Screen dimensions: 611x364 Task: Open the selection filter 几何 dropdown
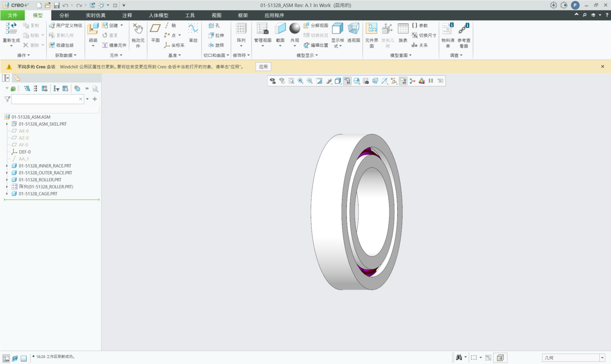tap(602, 358)
